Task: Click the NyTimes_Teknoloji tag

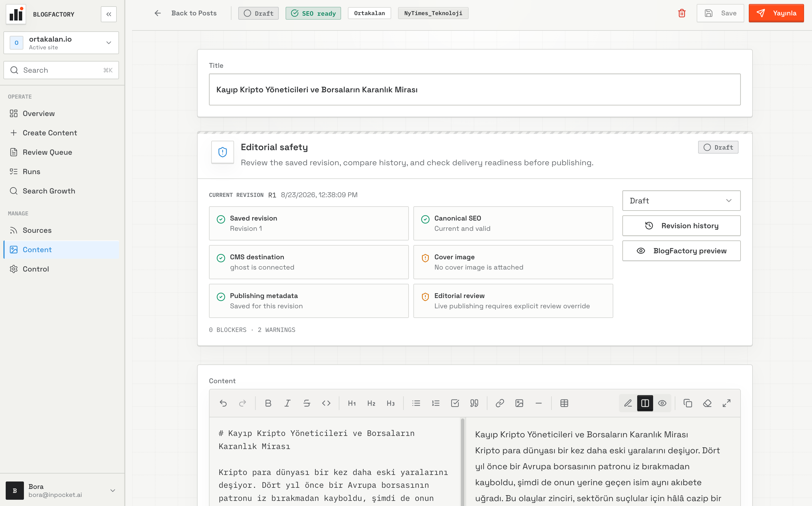Action: pyautogui.click(x=433, y=13)
